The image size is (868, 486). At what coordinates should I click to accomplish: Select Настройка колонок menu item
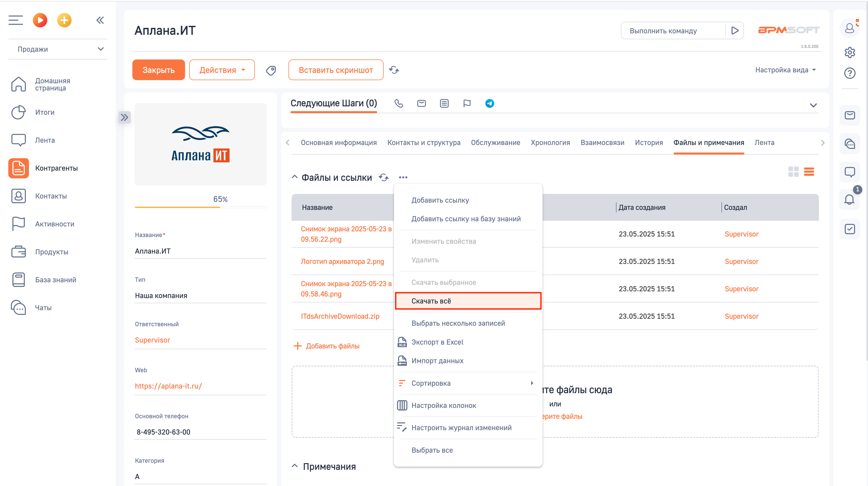pos(468,405)
